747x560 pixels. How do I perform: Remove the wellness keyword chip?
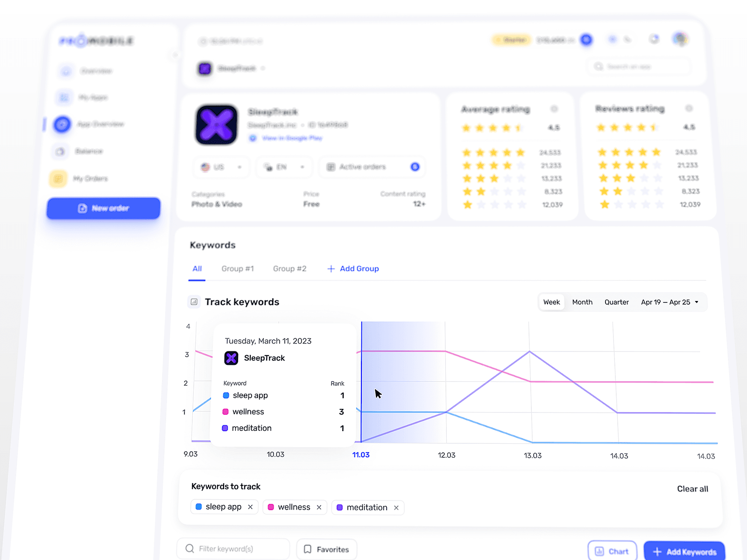(x=319, y=507)
